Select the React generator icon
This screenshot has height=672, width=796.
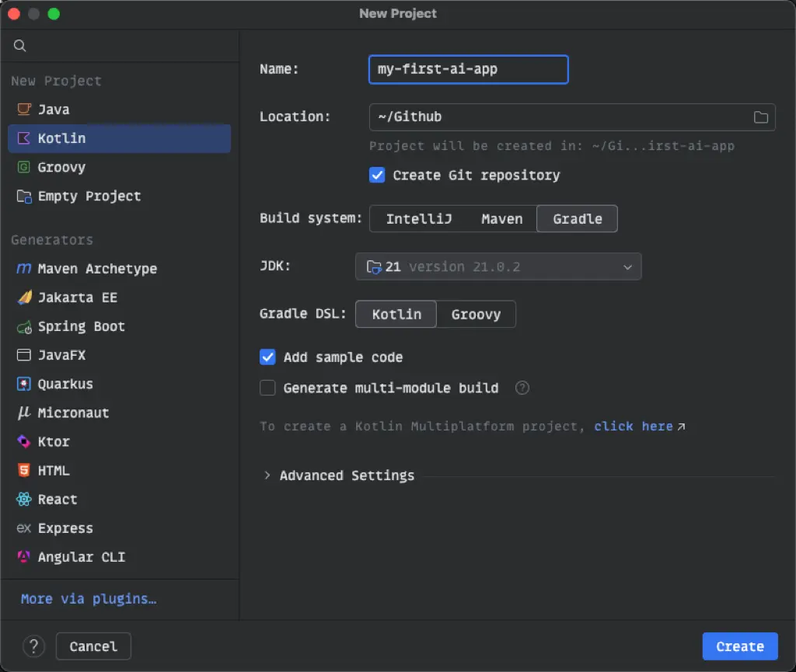(24, 500)
